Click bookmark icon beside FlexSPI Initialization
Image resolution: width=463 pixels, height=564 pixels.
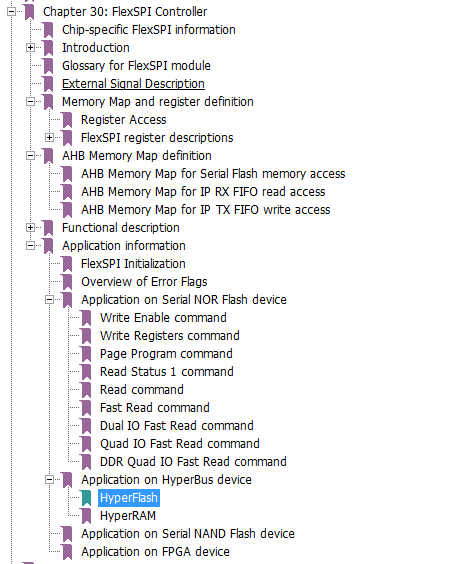(67, 264)
